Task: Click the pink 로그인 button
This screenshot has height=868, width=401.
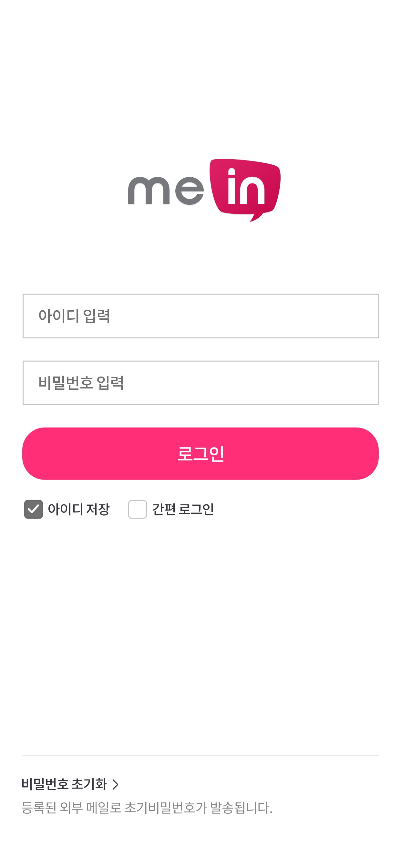Action: [200, 454]
